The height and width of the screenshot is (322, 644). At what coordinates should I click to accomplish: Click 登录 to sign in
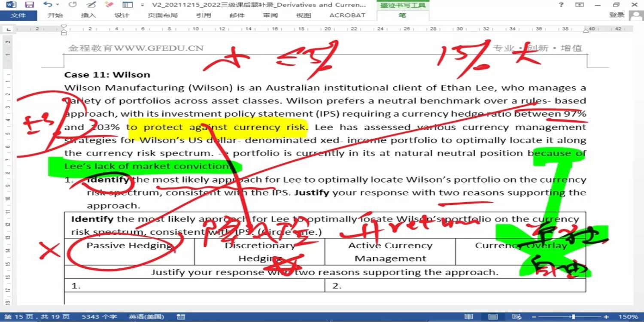point(617,15)
